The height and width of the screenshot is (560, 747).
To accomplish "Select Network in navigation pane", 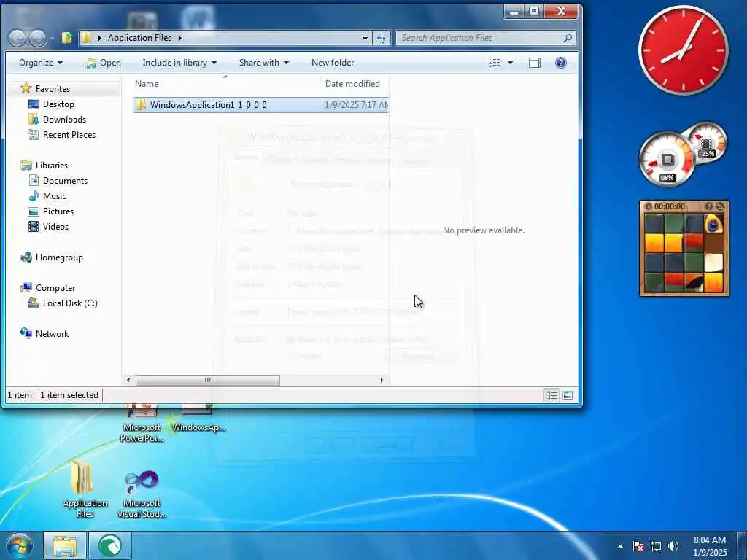I will [x=52, y=334].
